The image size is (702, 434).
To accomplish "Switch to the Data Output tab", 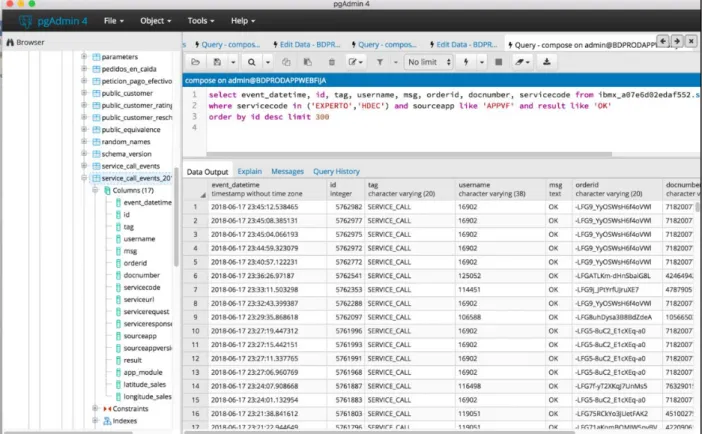I will click(x=207, y=172).
